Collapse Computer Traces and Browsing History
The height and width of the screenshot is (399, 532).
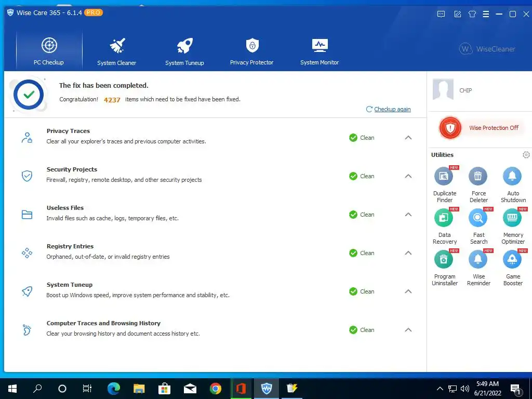point(408,330)
